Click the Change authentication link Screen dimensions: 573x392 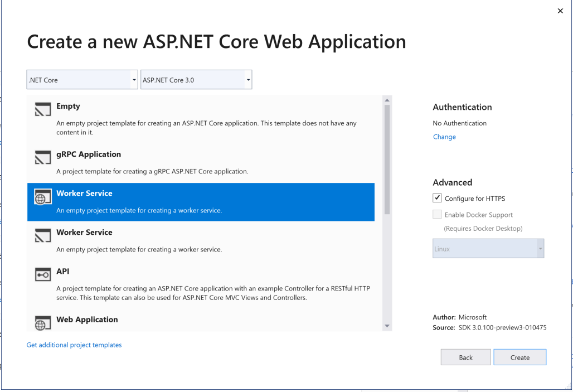point(444,137)
